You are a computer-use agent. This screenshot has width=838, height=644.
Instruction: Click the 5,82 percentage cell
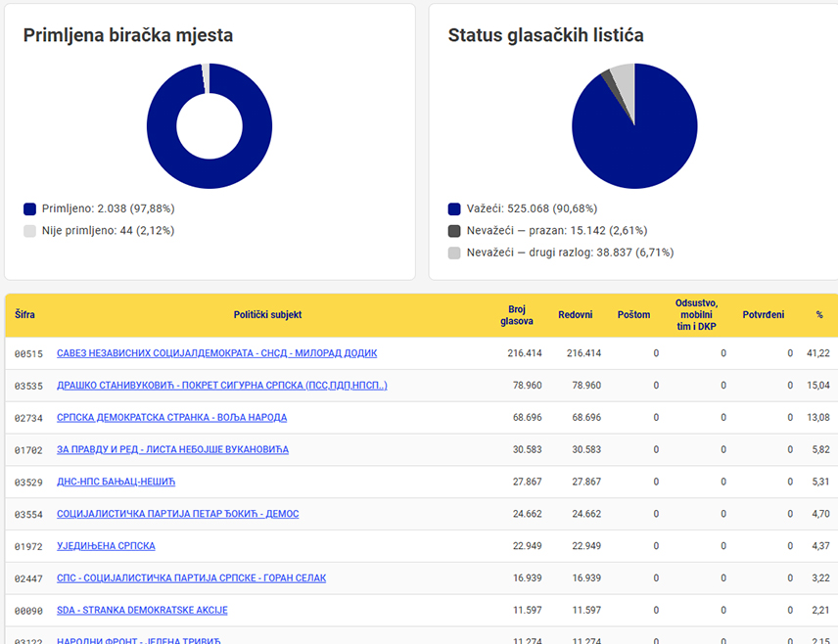coord(821,449)
